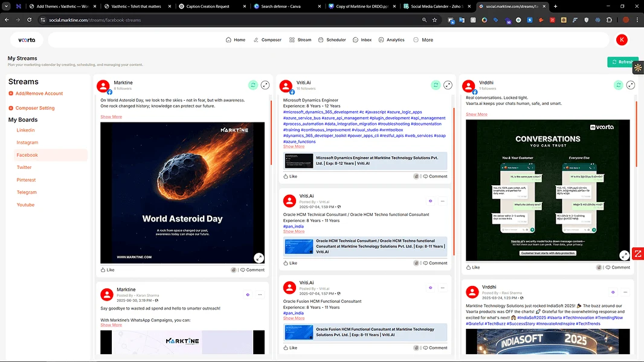The image size is (644, 362).
Task: Select the Instagram board
Action: pyautogui.click(x=27, y=142)
